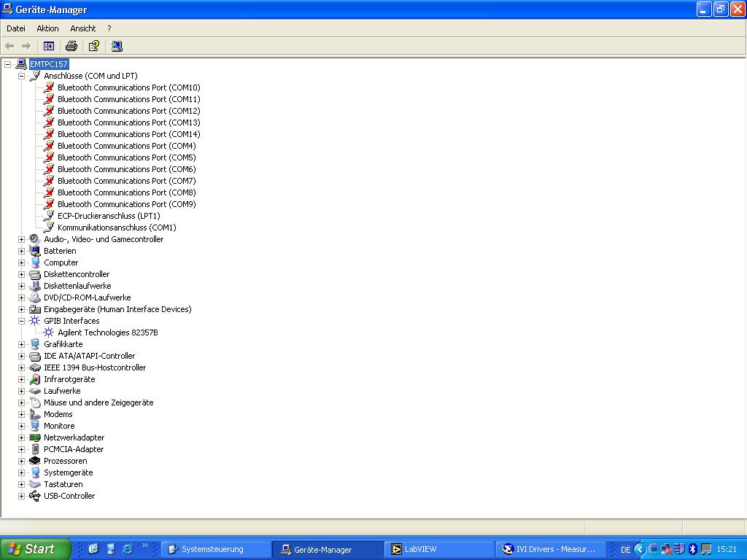Select the Diskettenlaufwerke entry
This screenshot has width=747, height=560.
tap(77, 286)
